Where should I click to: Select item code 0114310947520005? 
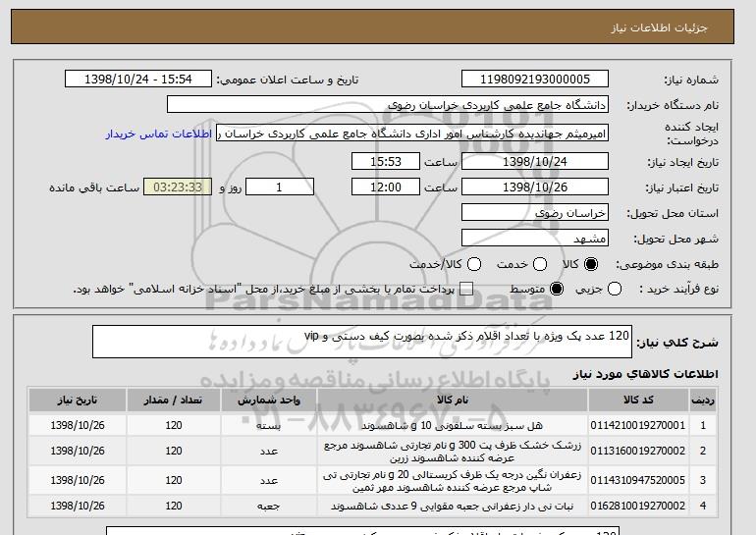click(638, 480)
